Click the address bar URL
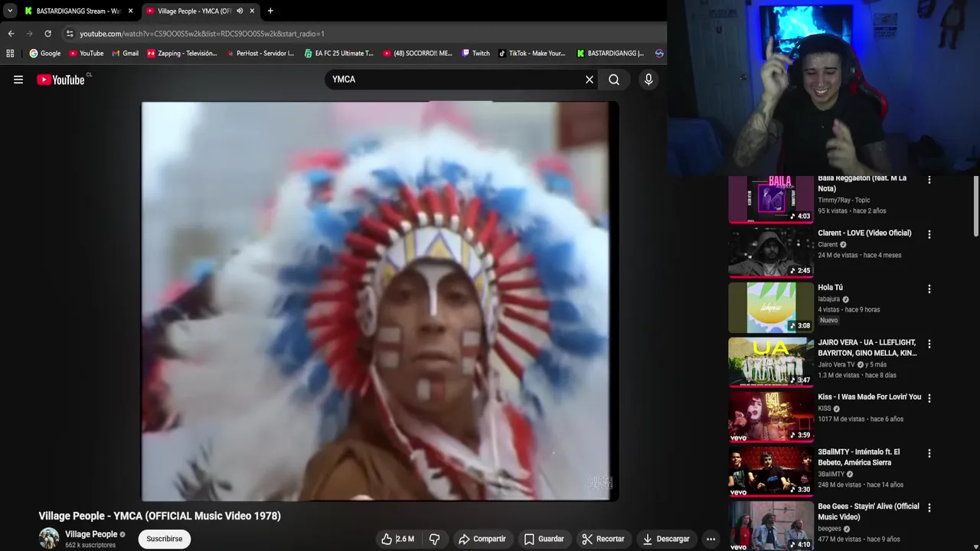 tap(202, 34)
